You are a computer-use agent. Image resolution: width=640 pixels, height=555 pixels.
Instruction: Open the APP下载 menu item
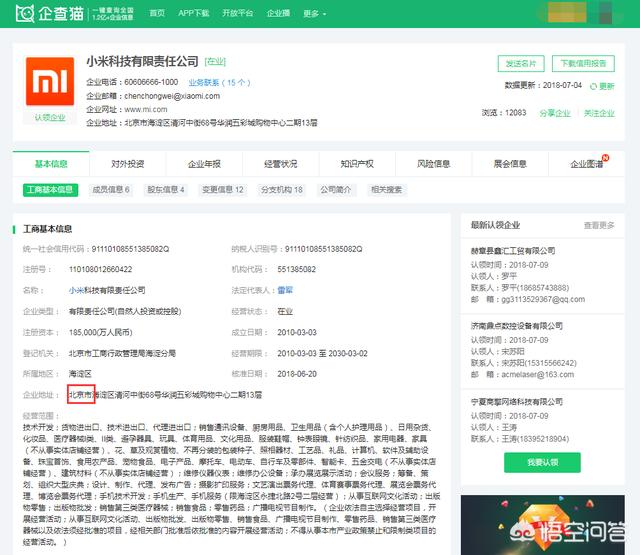[x=193, y=13]
